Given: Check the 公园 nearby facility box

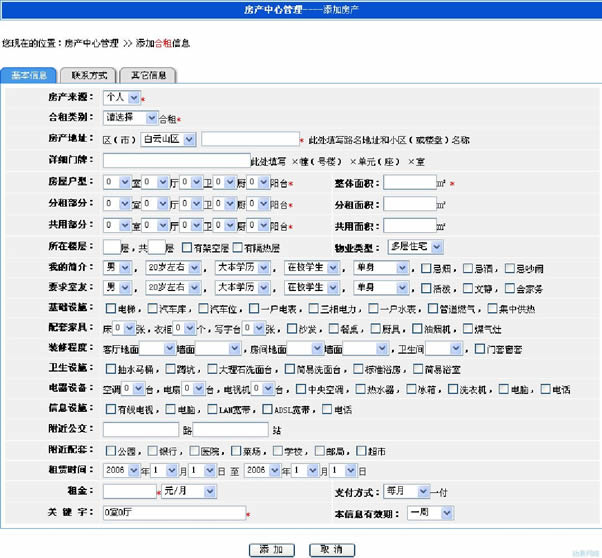Looking at the screenshot, I should coord(109,450).
